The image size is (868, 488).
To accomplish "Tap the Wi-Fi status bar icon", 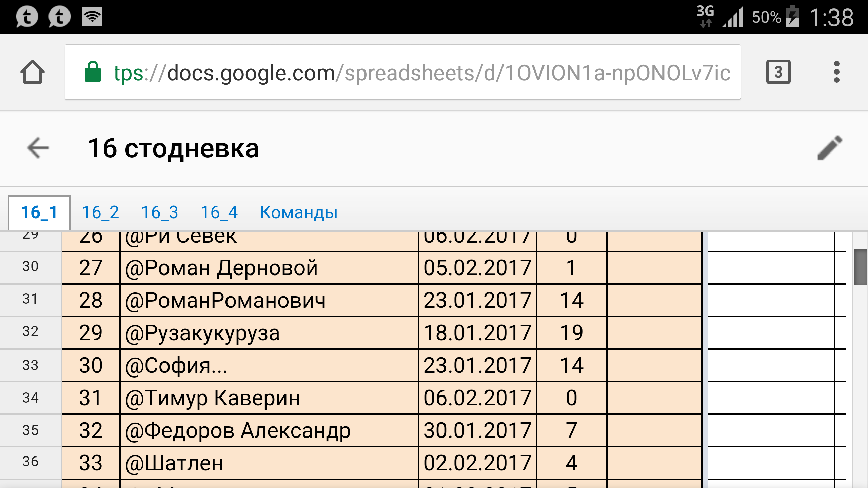I will pyautogui.click(x=92, y=17).
